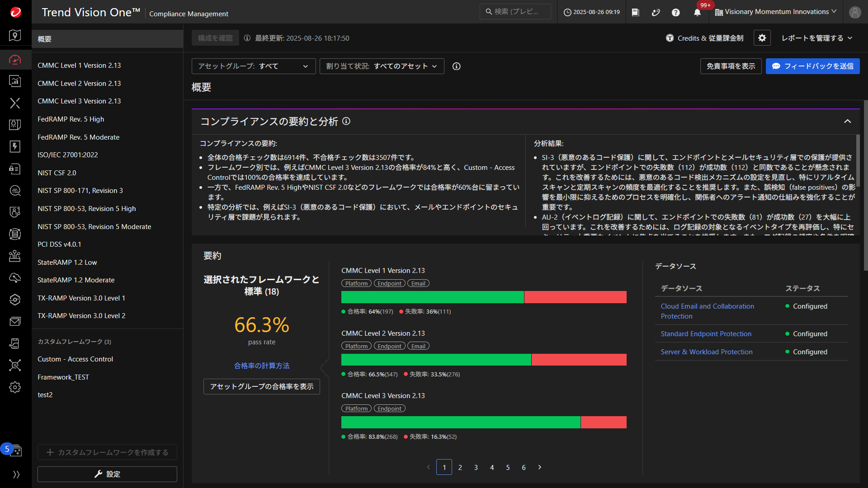Click the email envelope sidebar icon
Image resolution: width=868 pixels, height=488 pixels.
coord(15,321)
